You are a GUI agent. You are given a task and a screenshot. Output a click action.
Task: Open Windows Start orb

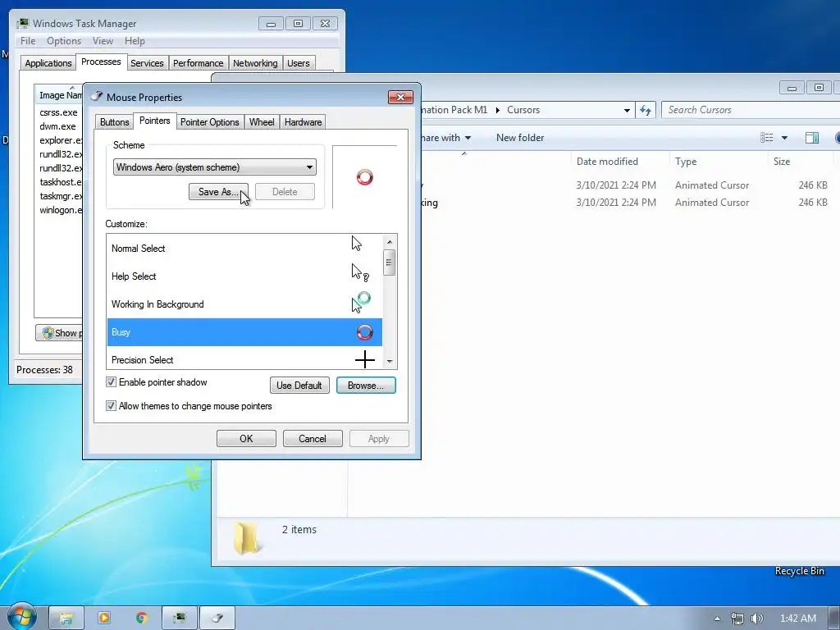pyautogui.click(x=21, y=616)
